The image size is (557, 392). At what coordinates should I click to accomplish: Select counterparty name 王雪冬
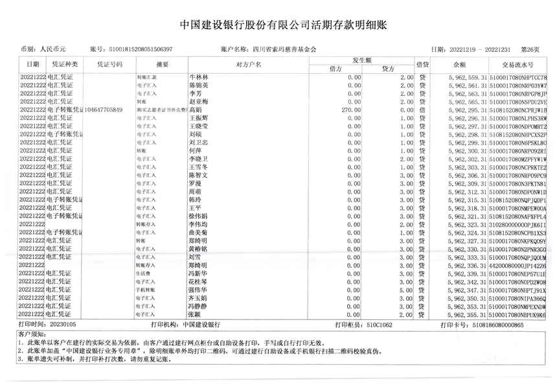click(199, 167)
